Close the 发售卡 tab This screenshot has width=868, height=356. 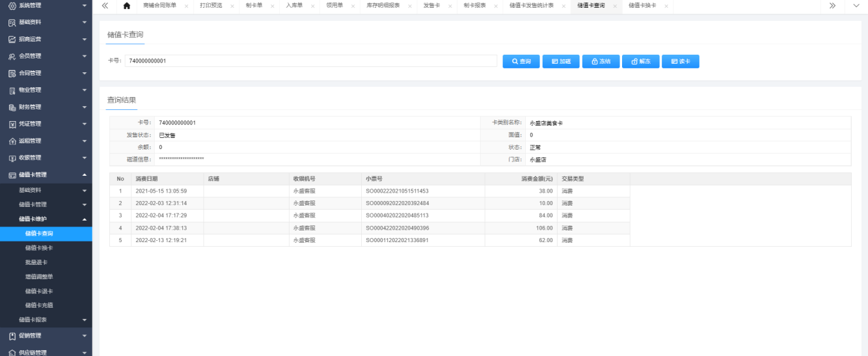pos(450,5)
